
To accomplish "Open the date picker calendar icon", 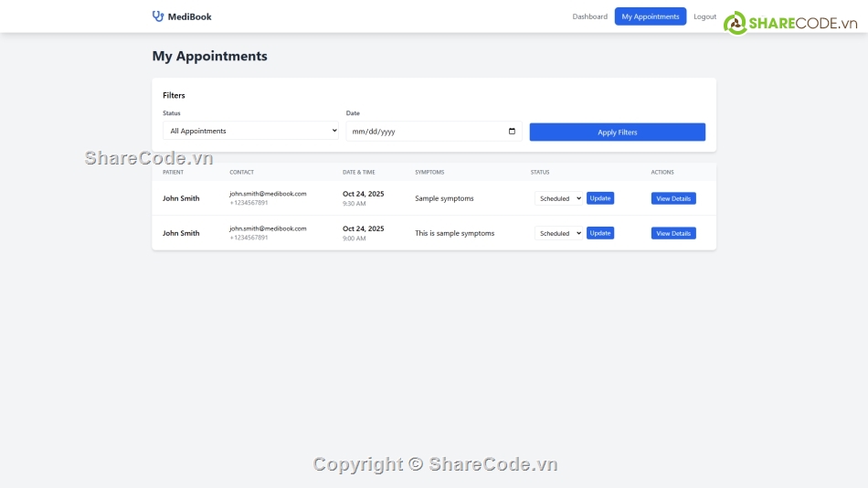I will click(512, 132).
